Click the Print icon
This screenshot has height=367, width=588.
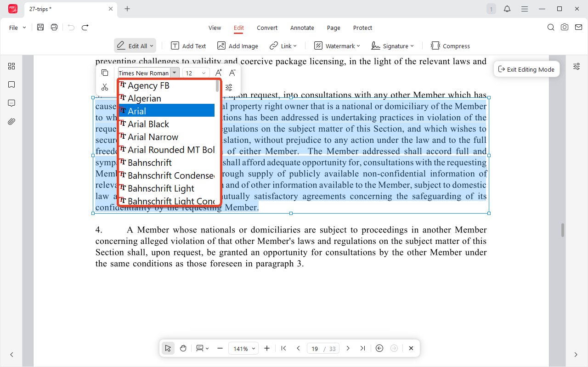[x=54, y=28]
